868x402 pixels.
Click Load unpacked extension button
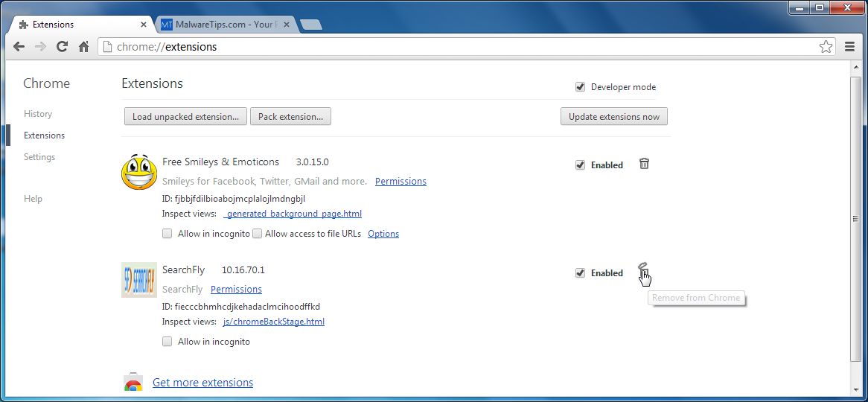(x=185, y=116)
